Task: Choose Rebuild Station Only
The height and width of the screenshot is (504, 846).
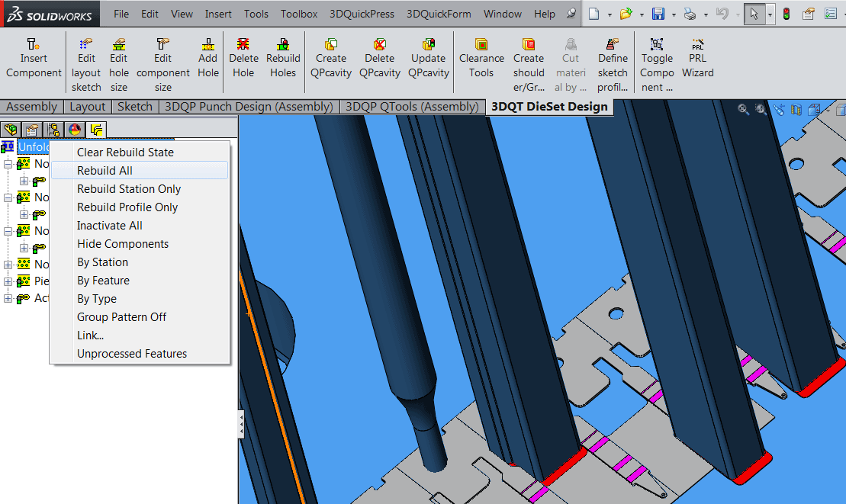Action: coord(140,189)
